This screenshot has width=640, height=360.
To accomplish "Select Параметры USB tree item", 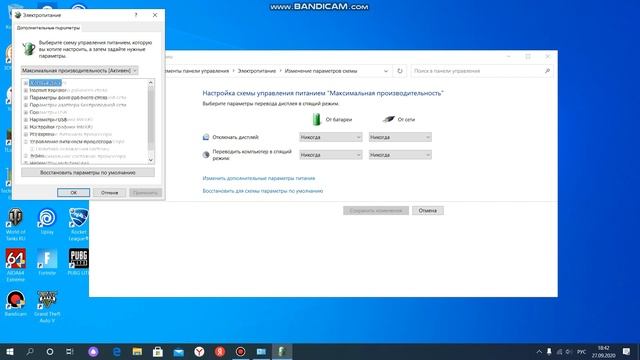I will [x=48, y=120].
